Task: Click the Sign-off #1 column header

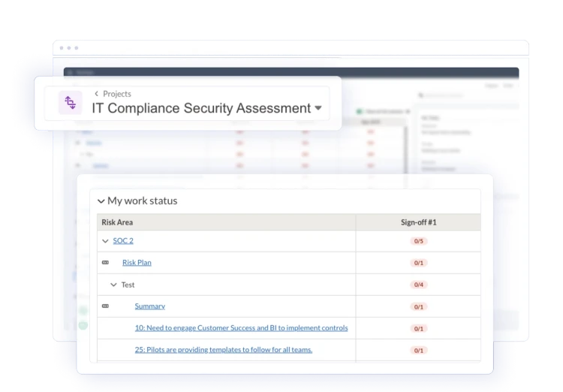Action: pyautogui.click(x=418, y=222)
